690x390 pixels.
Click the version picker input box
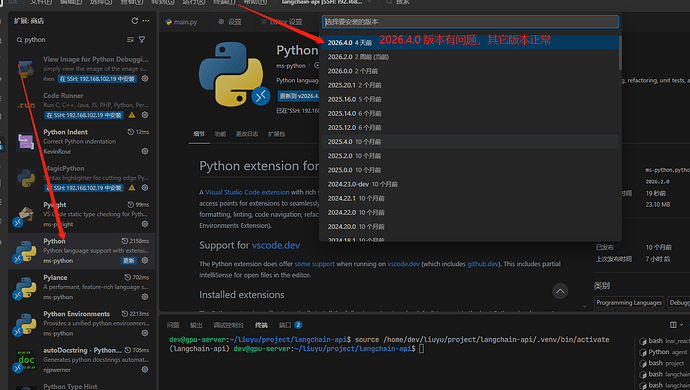pyautogui.click(x=470, y=22)
